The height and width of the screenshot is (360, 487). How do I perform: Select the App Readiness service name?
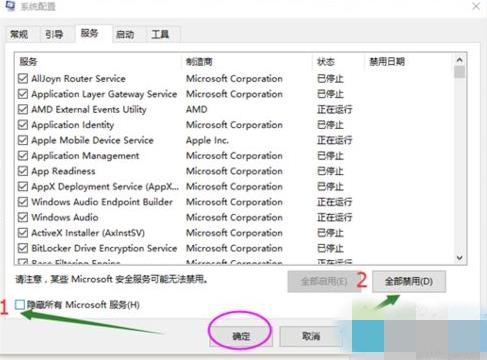pyautogui.click(x=63, y=171)
